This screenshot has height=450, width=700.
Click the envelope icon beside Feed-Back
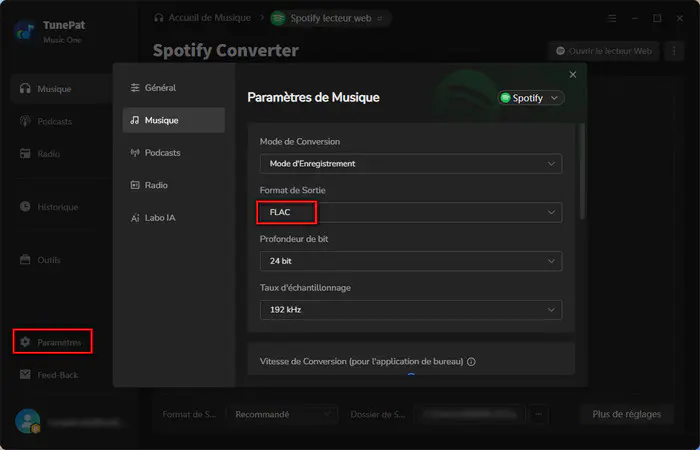click(x=25, y=375)
